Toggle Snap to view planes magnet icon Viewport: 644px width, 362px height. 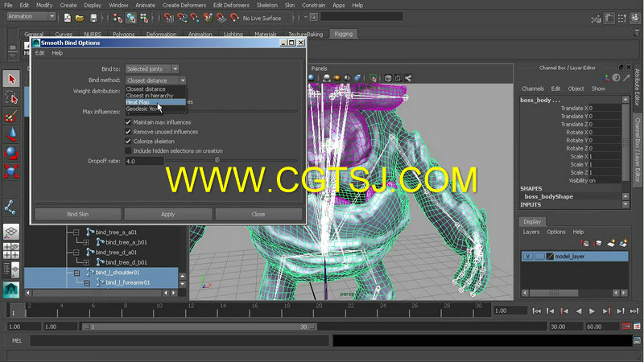point(221,18)
